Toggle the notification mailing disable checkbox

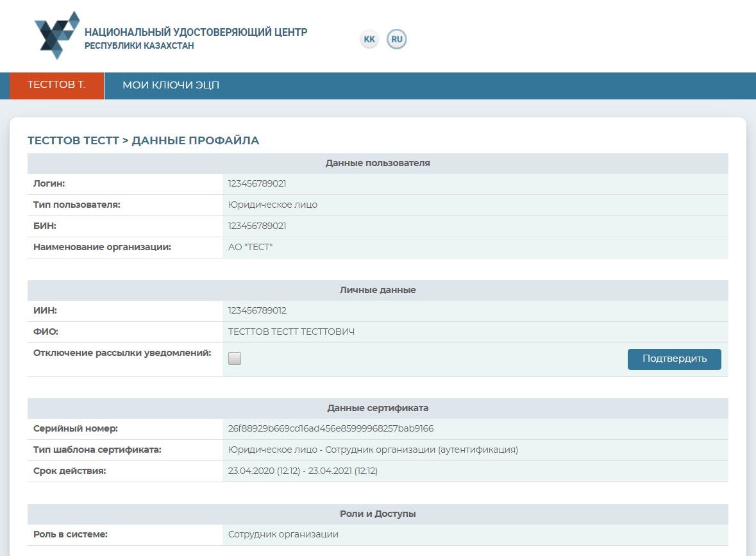(x=235, y=358)
